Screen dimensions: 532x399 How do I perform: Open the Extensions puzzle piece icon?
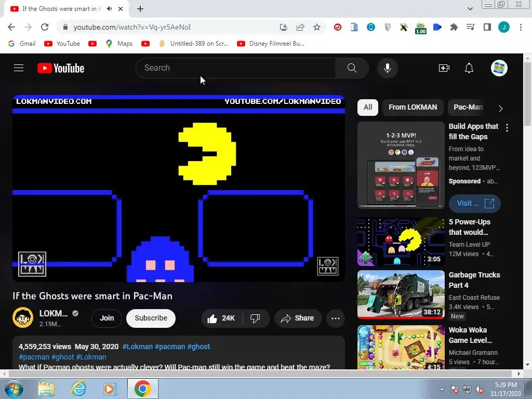(454, 27)
